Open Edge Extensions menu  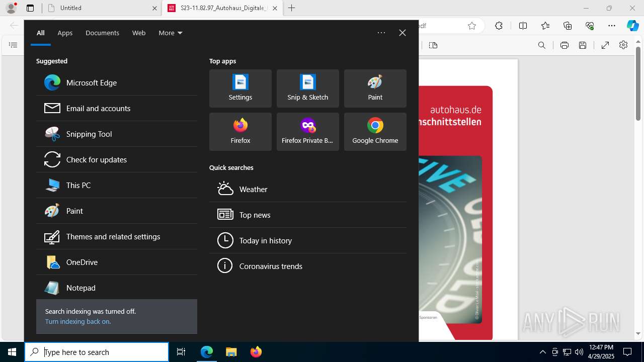click(x=499, y=26)
